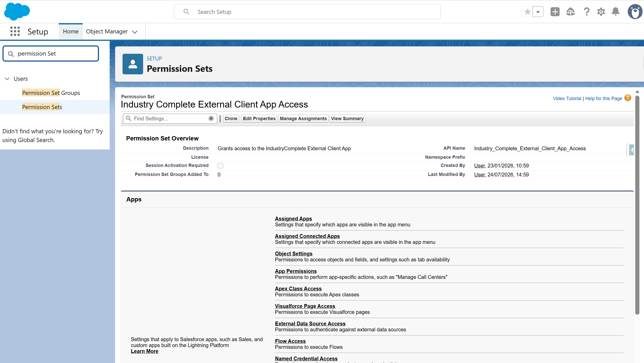Click the Find Settings magnifier icon
644x363 pixels.
coord(129,118)
